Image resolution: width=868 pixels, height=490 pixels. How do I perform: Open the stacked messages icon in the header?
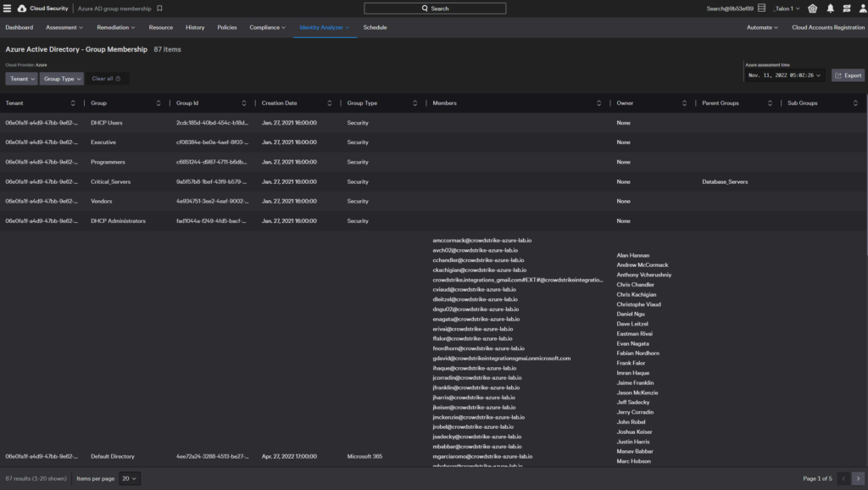847,8
